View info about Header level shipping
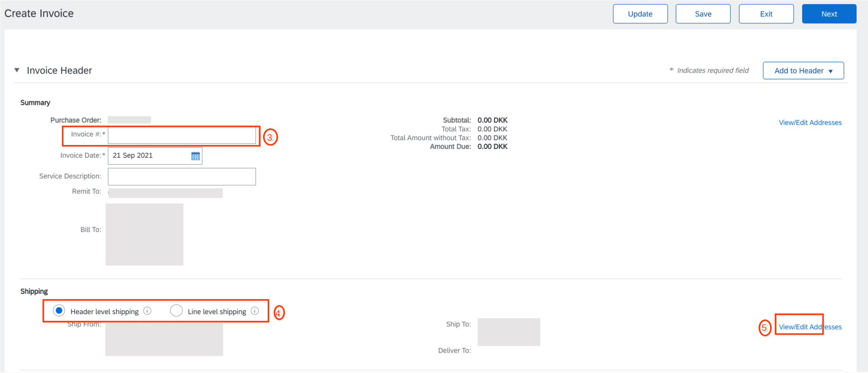This screenshot has width=868, height=373. tap(147, 311)
